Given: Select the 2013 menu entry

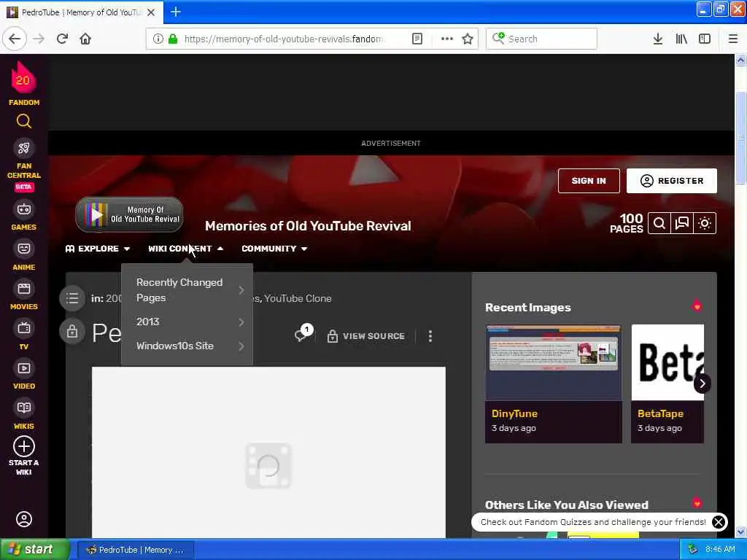Looking at the screenshot, I should point(147,322).
